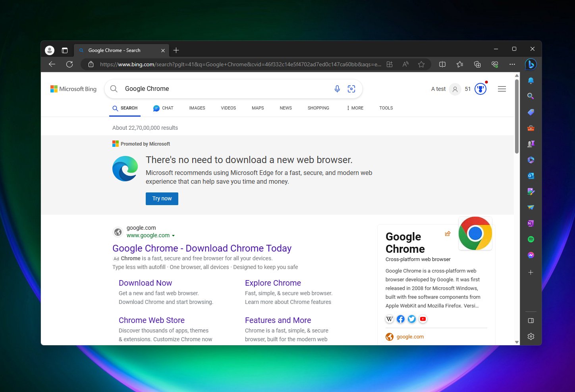The height and width of the screenshot is (392, 575).
Task: Open the Bing hamburger menu
Action: (x=502, y=88)
